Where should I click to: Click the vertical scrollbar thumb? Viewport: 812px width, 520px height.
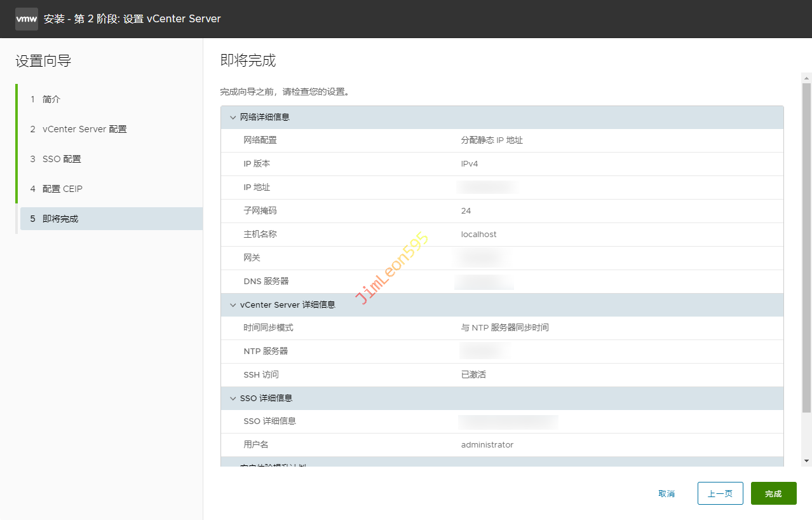click(x=806, y=248)
